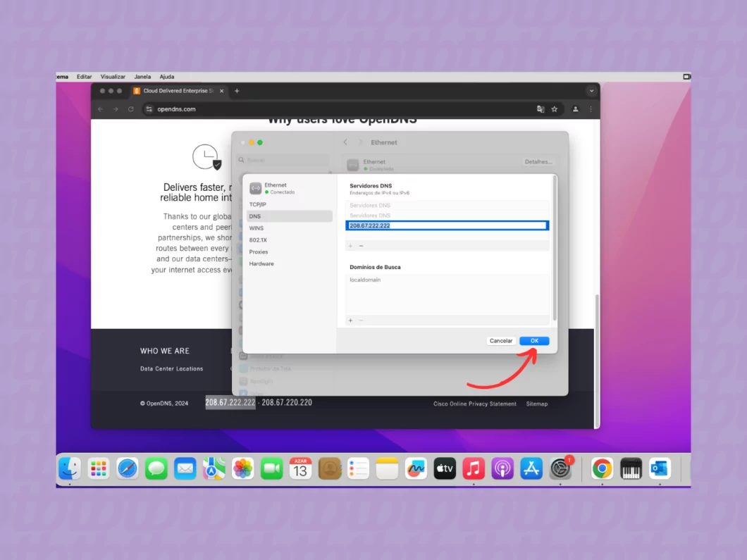Open Launchpad in the dock
This screenshot has width=747, height=560.
point(98,468)
